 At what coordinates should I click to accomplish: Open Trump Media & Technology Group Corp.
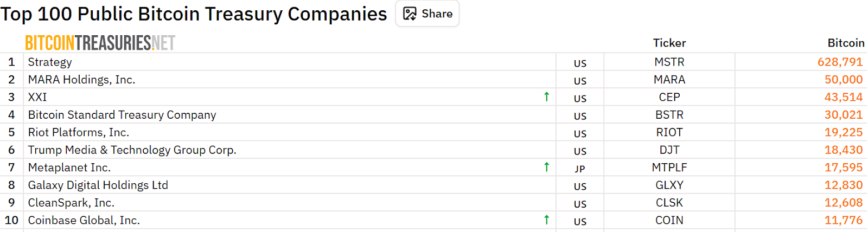(132, 150)
